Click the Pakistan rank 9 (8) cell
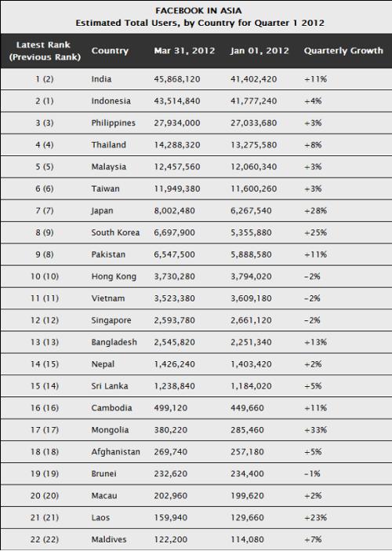Viewport: 392px width, 551px height. click(x=45, y=254)
